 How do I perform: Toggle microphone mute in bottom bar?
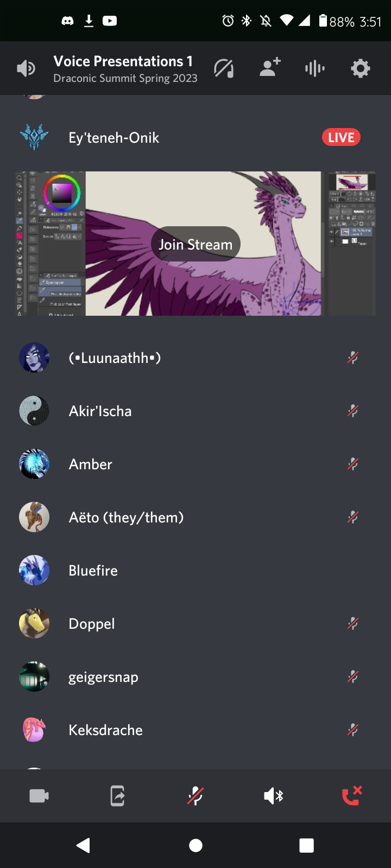click(x=195, y=796)
